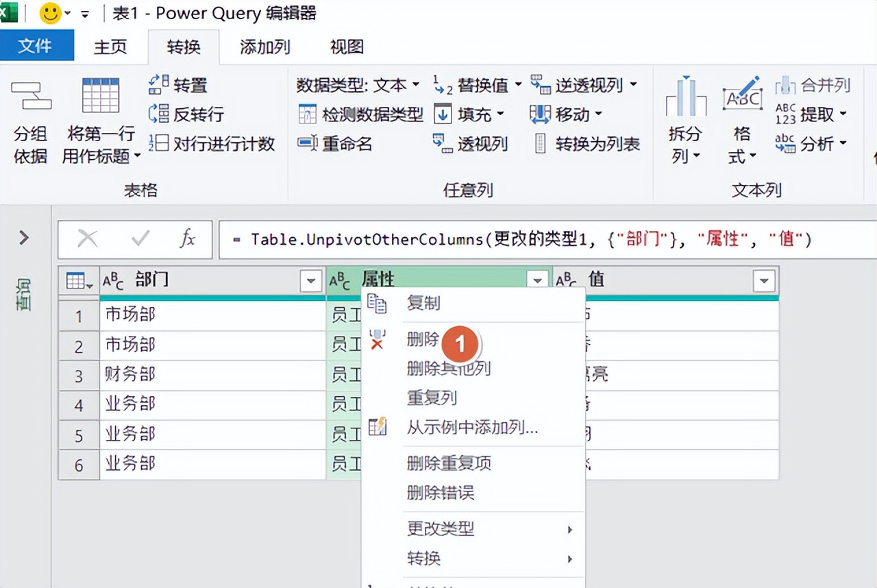877x588 pixels.
Task: Choose 从示例中添加列... in context menu
Action: point(473,428)
